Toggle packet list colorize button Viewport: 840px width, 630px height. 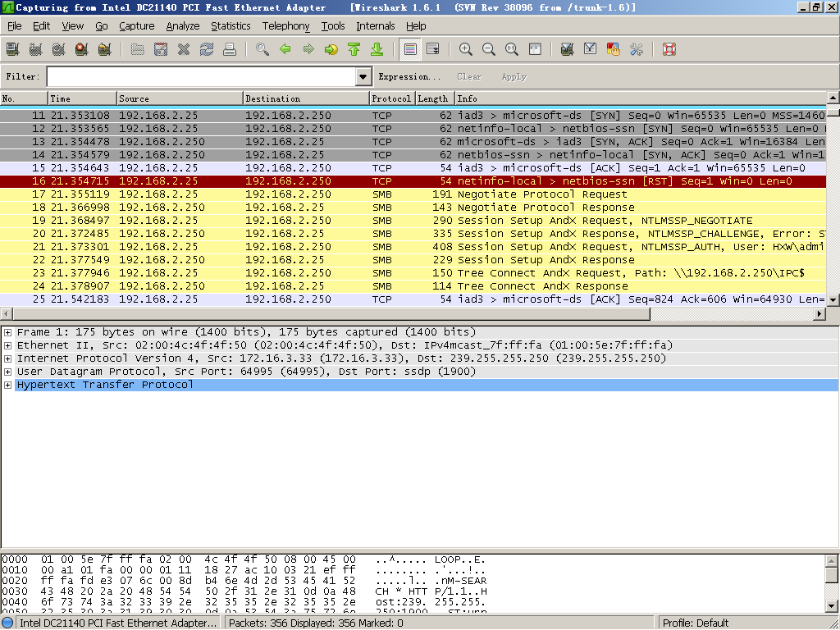point(410,49)
